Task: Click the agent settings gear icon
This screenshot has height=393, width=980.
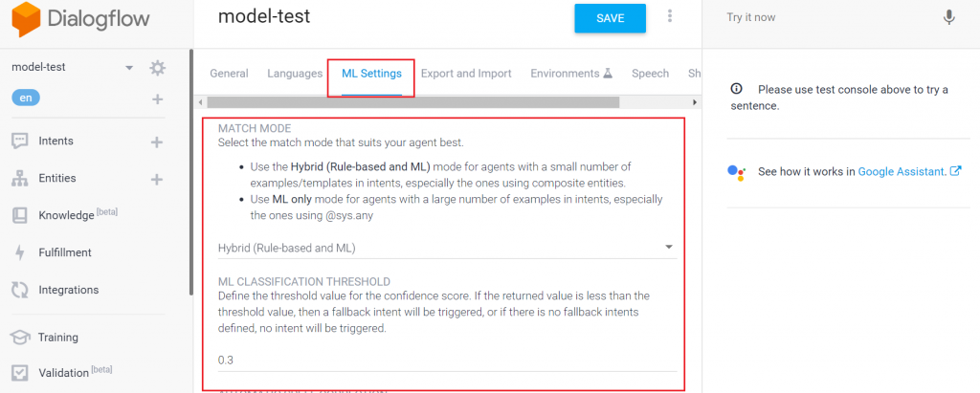Action: (x=158, y=68)
